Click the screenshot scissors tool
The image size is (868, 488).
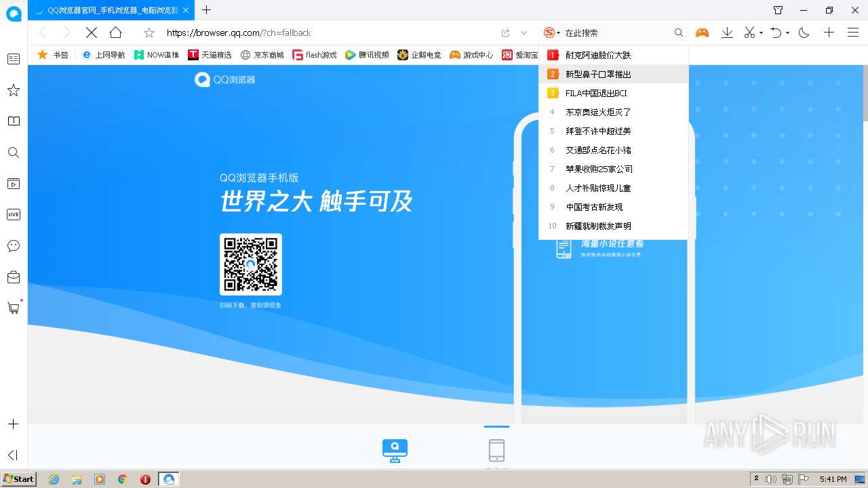coord(749,33)
